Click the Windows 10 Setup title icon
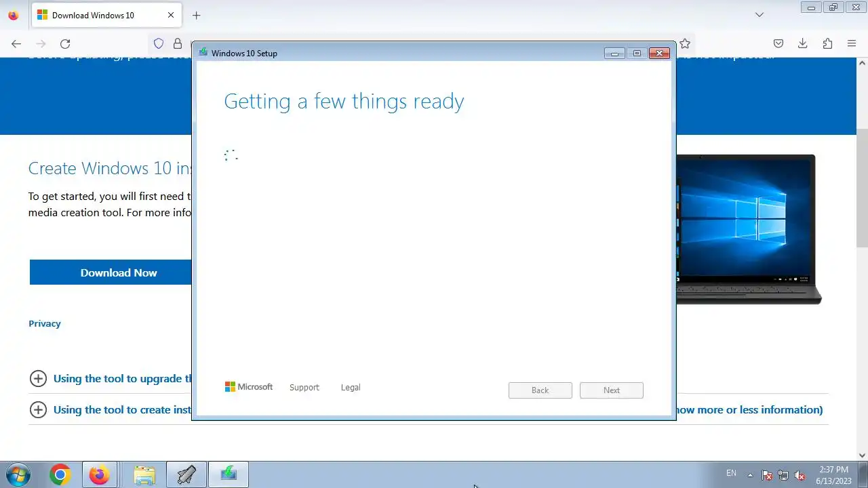868x488 pixels. pyautogui.click(x=203, y=52)
